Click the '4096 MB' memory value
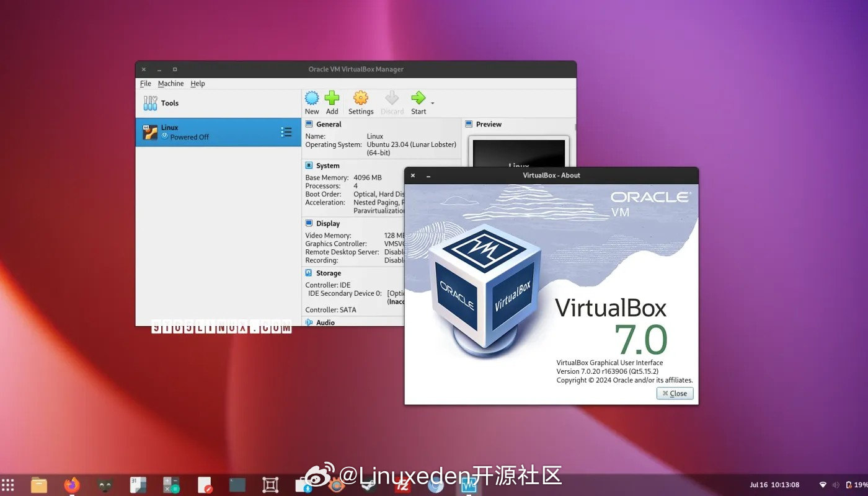Image resolution: width=868 pixels, height=496 pixels. click(368, 177)
